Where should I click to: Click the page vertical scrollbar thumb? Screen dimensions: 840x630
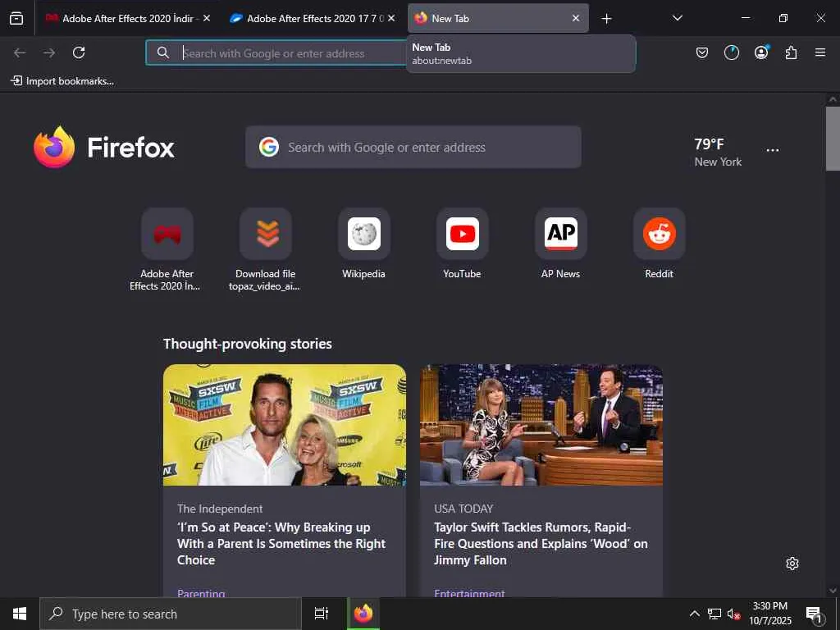tap(833, 138)
